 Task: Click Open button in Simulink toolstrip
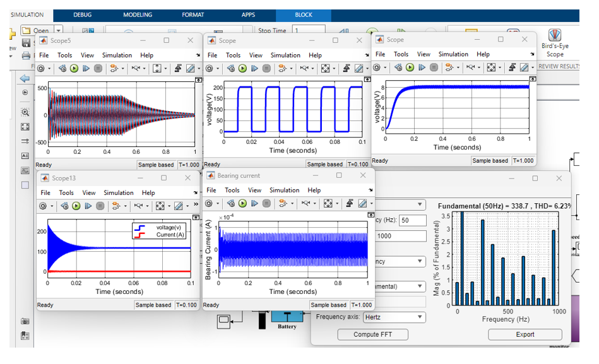coord(37,30)
